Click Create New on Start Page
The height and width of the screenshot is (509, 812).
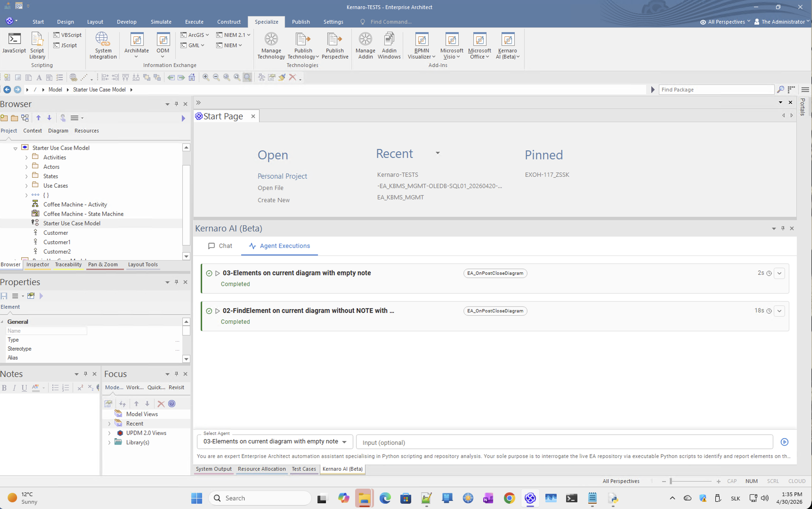point(273,200)
